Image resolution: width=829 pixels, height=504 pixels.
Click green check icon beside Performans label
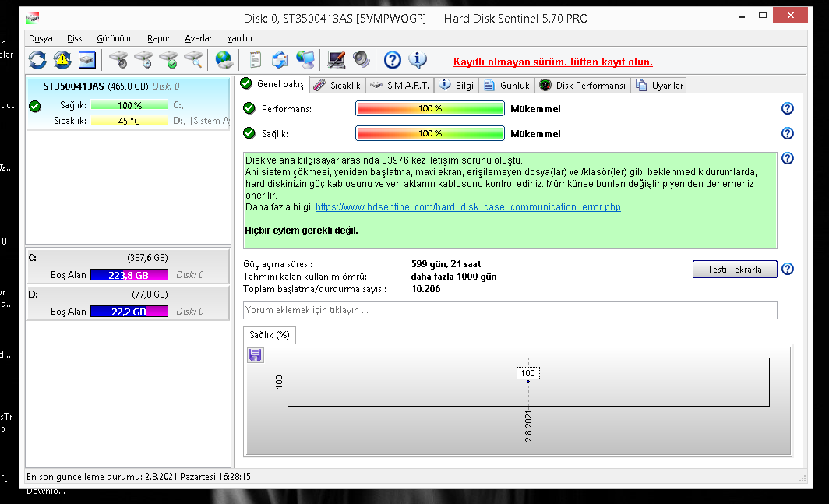coord(249,108)
